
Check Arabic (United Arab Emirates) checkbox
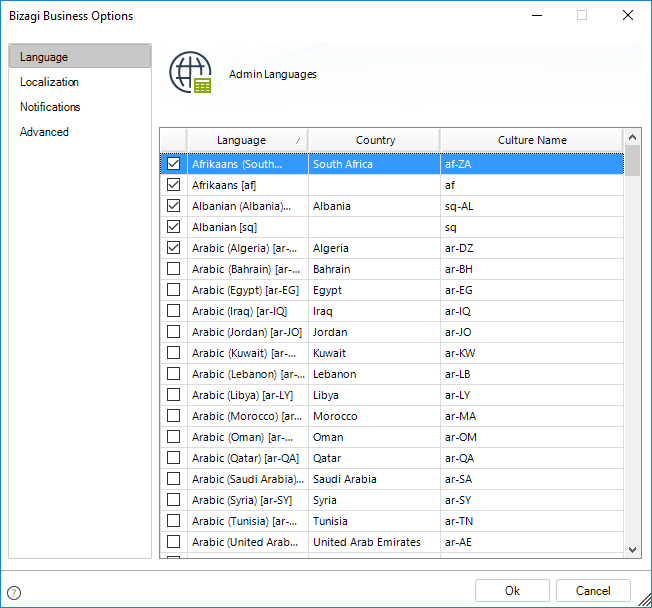[x=173, y=541]
